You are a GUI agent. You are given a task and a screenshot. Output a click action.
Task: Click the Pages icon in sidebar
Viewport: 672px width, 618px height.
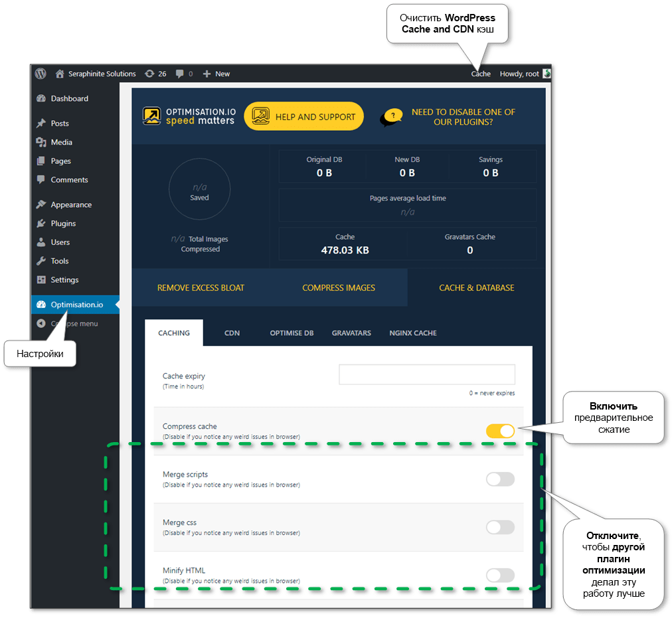click(x=41, y=161)
